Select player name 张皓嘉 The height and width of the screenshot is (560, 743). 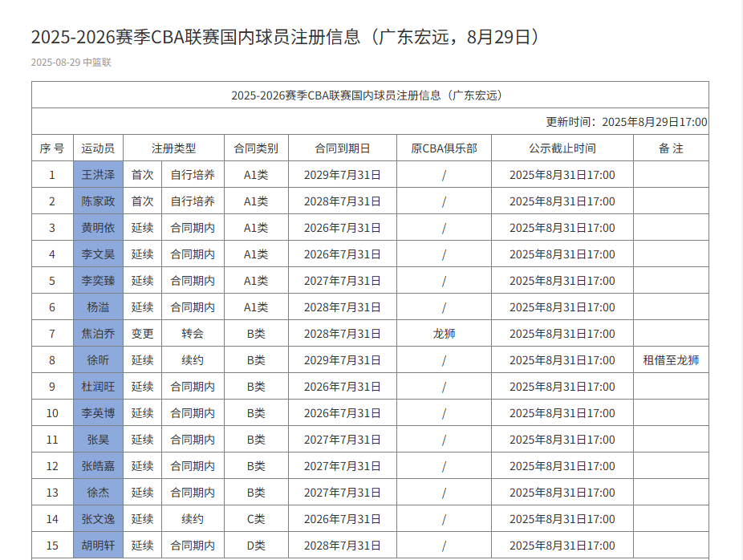click(x=98, y=466)
